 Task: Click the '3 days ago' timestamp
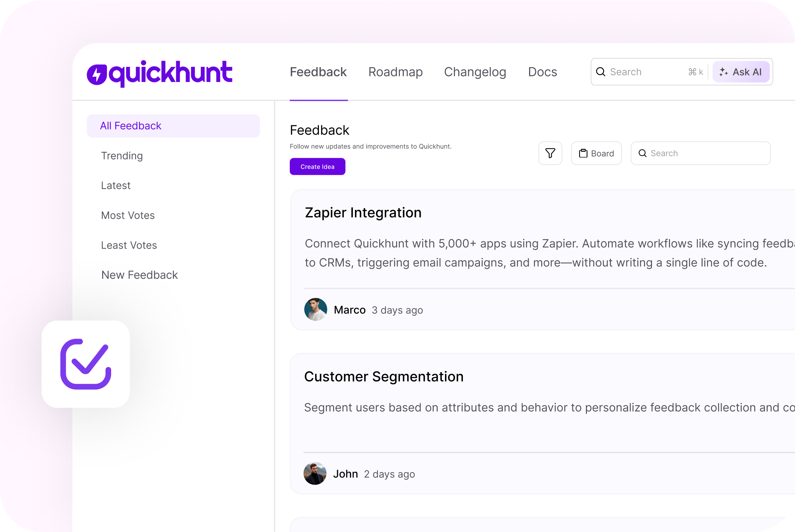[397, 310]
